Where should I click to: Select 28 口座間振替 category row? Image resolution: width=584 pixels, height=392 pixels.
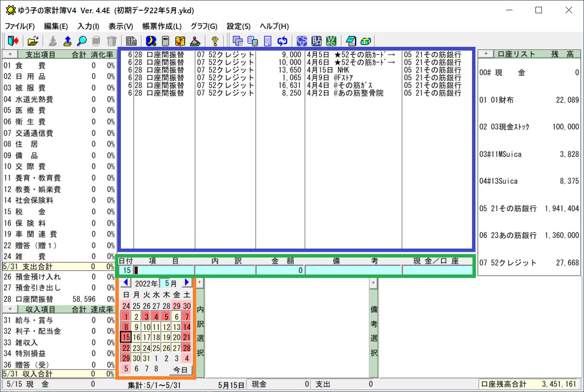pyautogui.click(x=58, y=299)
